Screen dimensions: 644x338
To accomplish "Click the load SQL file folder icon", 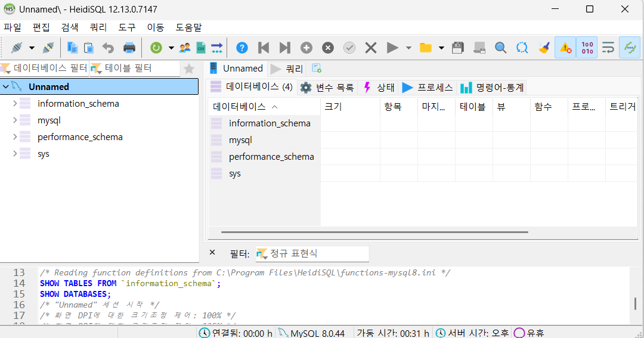I will 426,48.
